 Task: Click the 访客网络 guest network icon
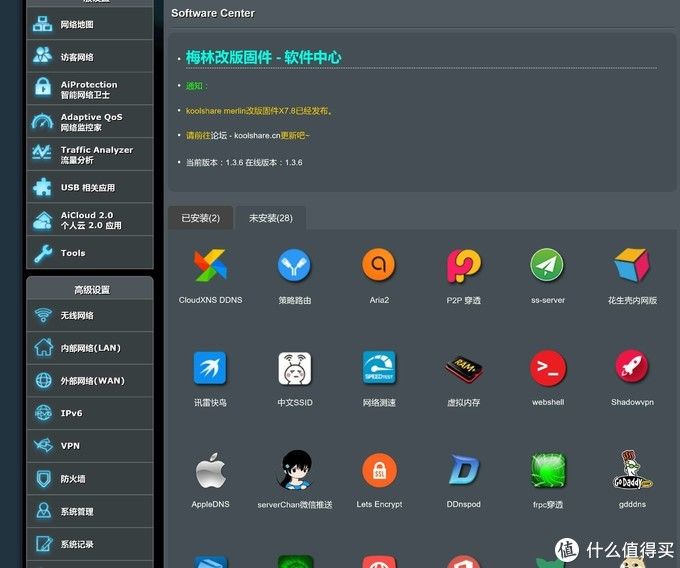tap(42, 55)
